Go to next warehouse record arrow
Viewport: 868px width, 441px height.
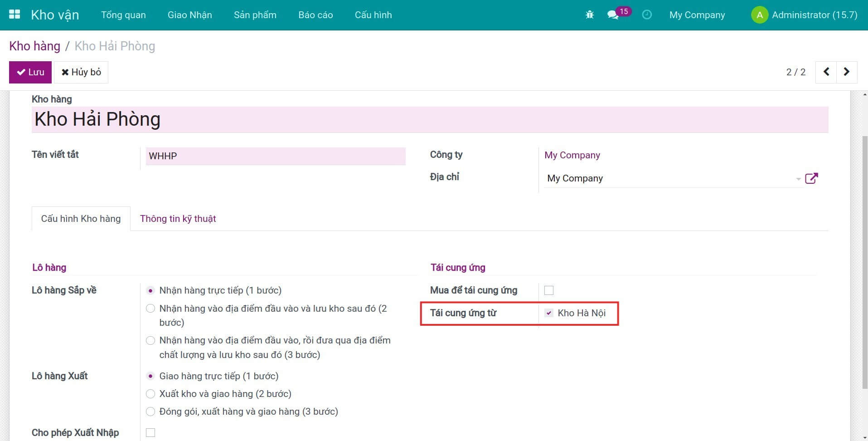846,72
